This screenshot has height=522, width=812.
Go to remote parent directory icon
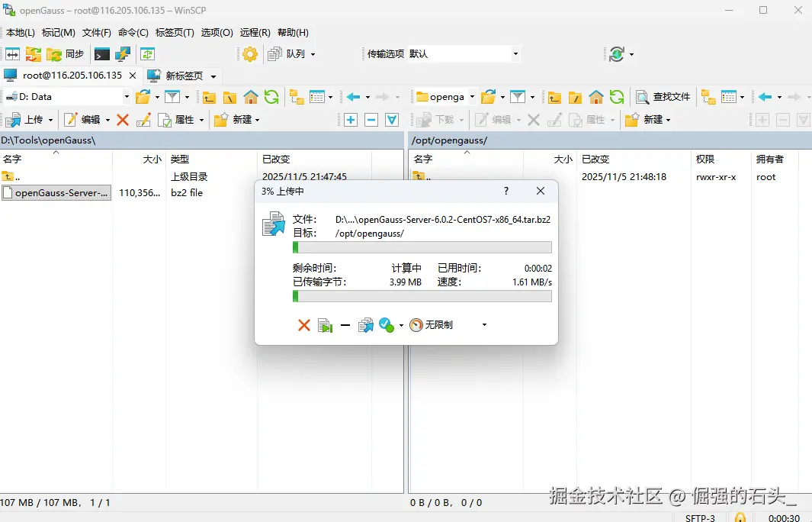click(x=554, y=97)
